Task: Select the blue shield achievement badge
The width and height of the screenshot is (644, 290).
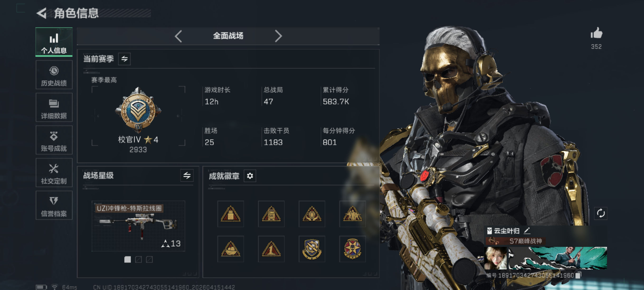Action: point(312,249)
